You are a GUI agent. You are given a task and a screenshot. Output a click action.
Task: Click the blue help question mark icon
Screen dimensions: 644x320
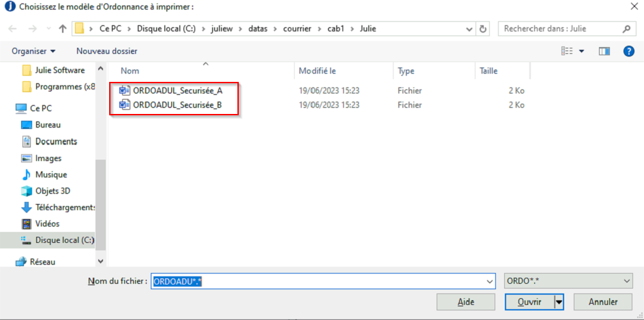click(629, 51)
